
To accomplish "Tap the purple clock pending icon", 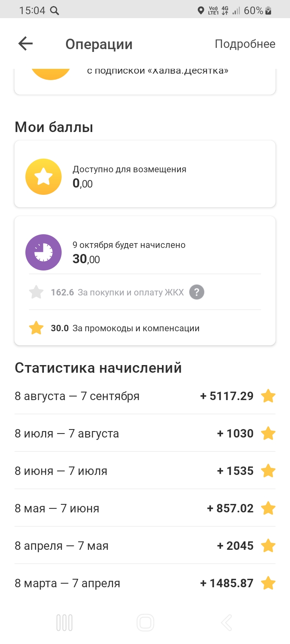I will 43,252.
